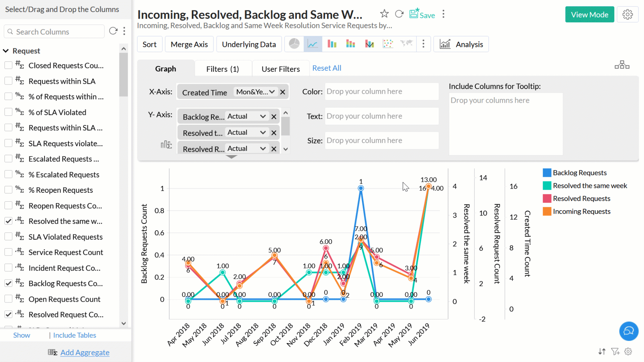Select the pie chart type icon

[x=294, y=44]
